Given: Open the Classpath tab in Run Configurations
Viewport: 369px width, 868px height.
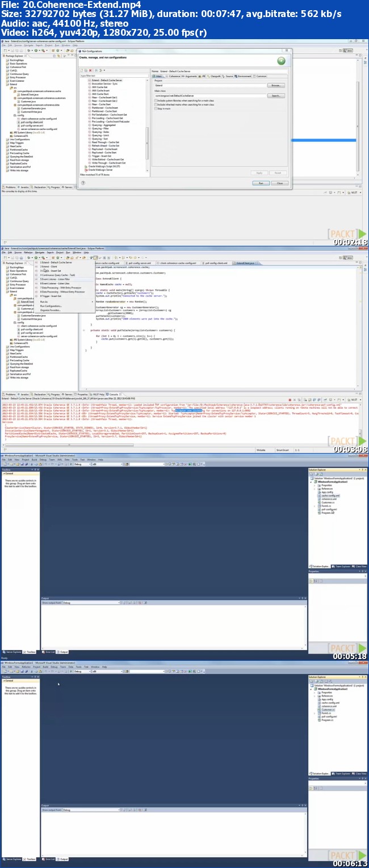Looking at the screenshot, I should 215,76.
